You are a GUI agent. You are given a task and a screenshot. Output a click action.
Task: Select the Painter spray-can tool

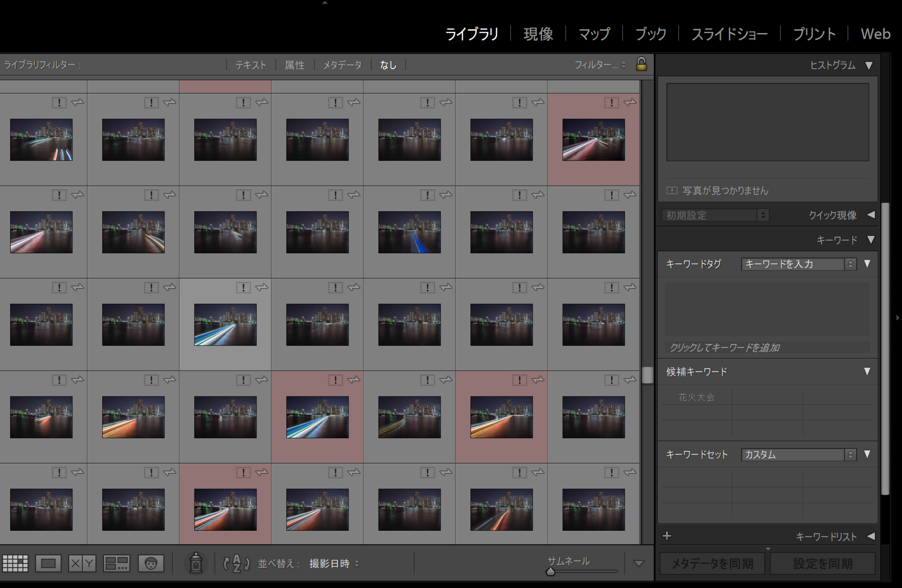click(196, 562)
